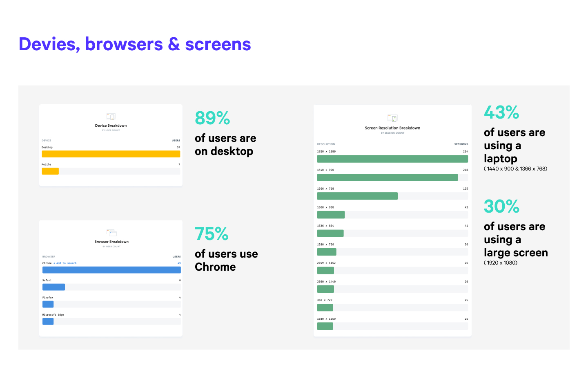
Task: Click the Screen Resolution Breakdown card icon
Action: click(x=392, y=119)
